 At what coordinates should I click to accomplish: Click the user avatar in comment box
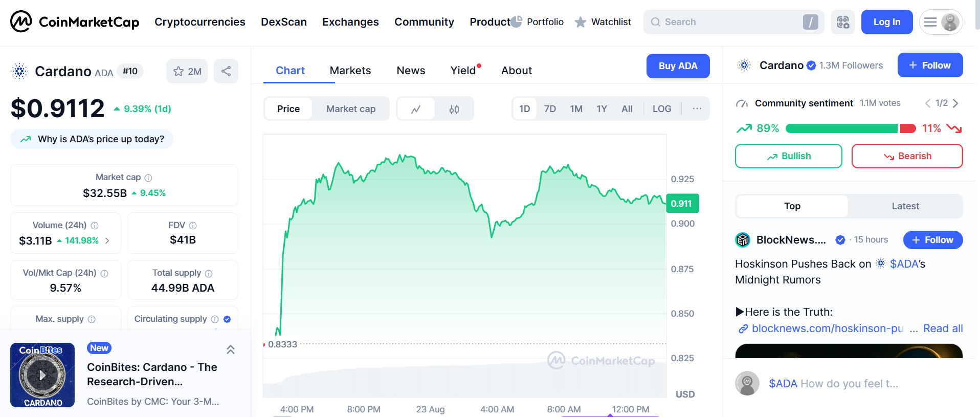point(747,383)
